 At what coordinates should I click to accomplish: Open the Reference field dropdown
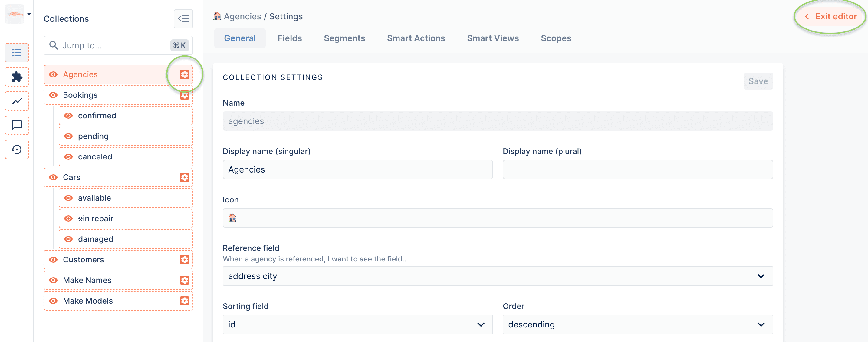click(x=498, y=276)
